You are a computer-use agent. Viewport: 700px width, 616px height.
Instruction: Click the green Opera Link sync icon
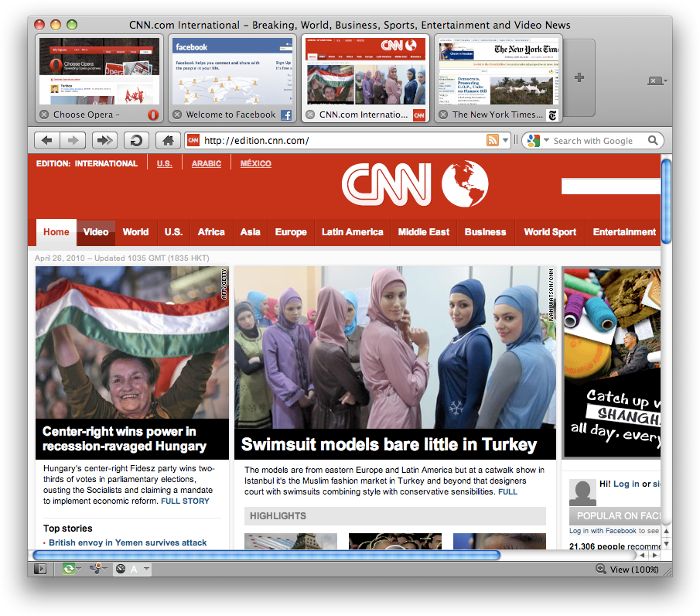click(x=69, y=569)
